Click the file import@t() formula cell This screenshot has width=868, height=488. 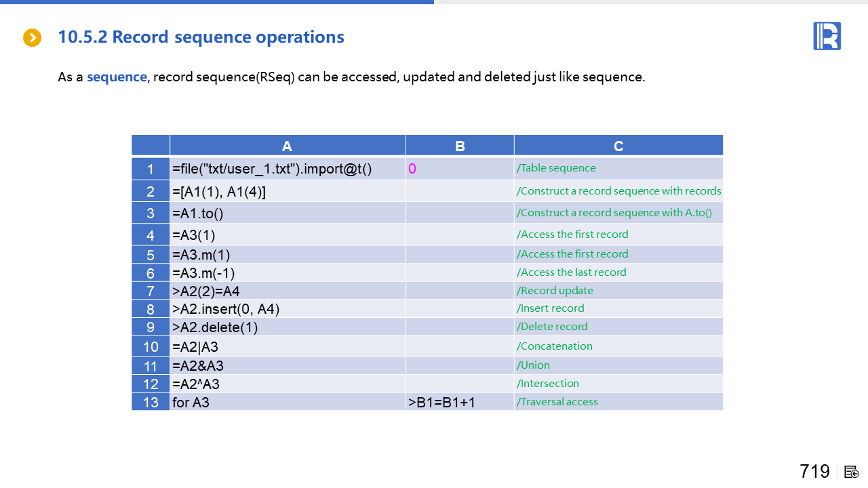[x=272, y=169]
